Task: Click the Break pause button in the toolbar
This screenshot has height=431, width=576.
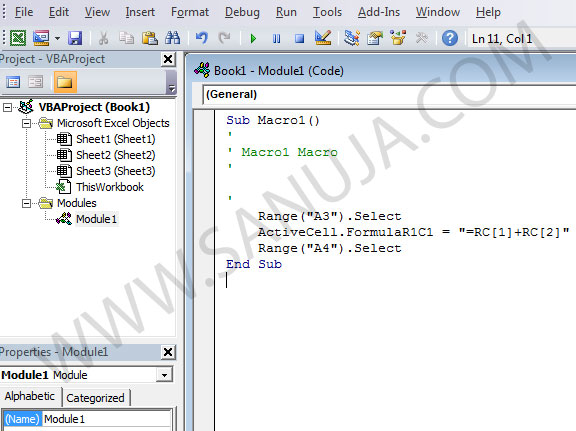Action: tap(277, 38)
